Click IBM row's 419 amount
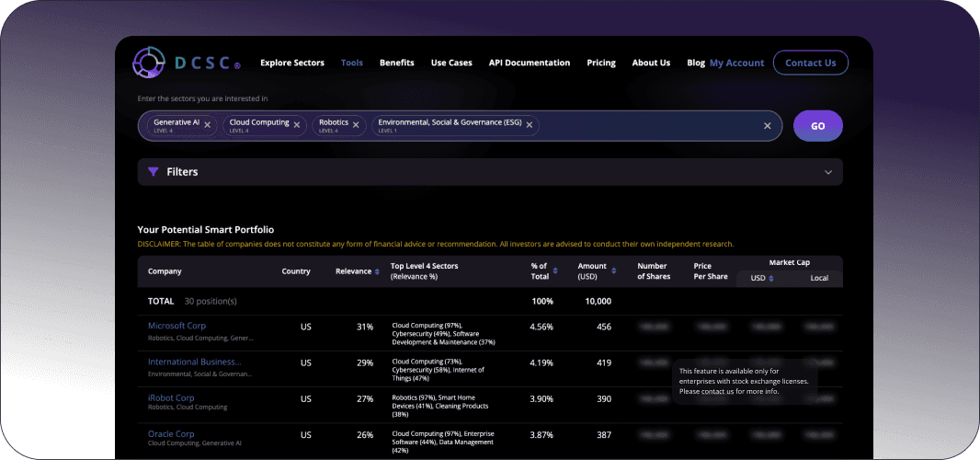Viewport: 980px width, 460px height. tap(604, 363)
